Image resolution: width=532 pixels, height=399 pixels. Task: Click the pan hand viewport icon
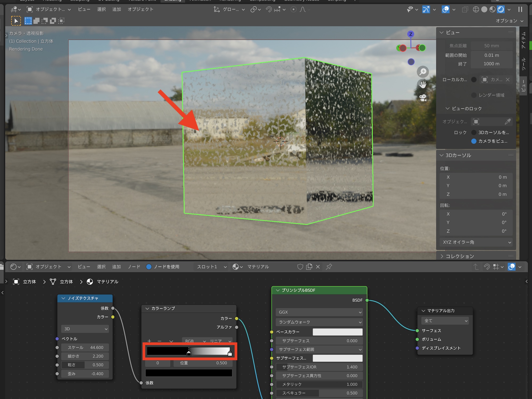pos(423,85)
